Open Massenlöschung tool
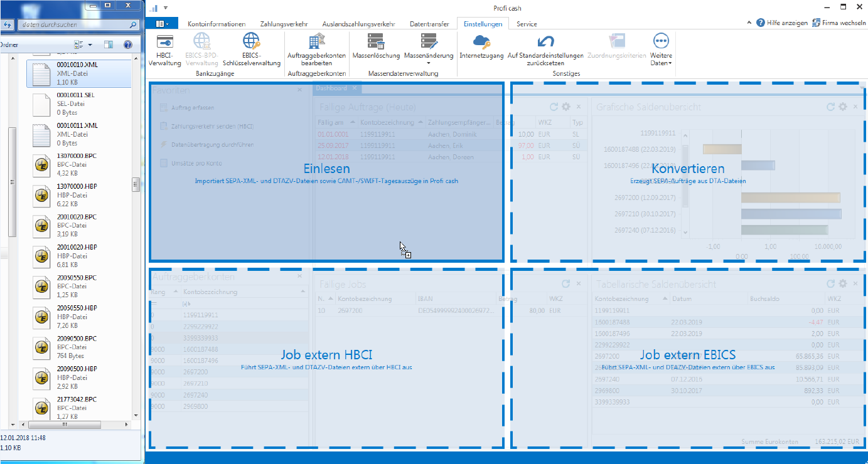The height and width of the screenshot is (464, 868). click(376, 50)
